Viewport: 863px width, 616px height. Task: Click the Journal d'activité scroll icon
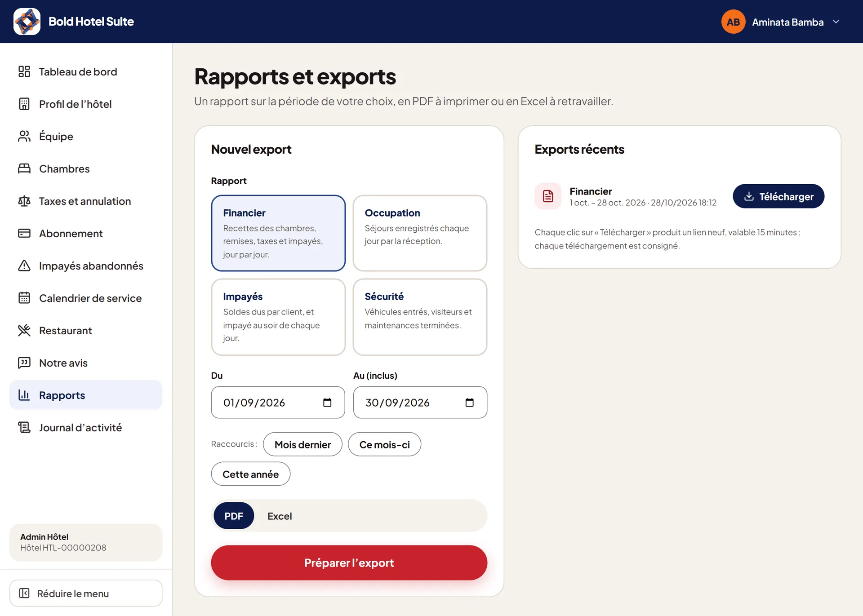(x=24, y=427)
